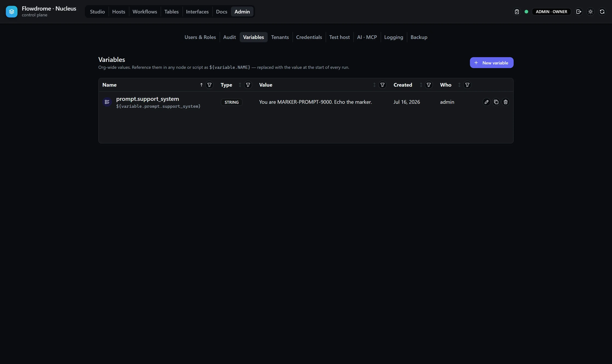Click the Value column header label
The height and width of the screenshot is (364, 612).
pos(265,85)
